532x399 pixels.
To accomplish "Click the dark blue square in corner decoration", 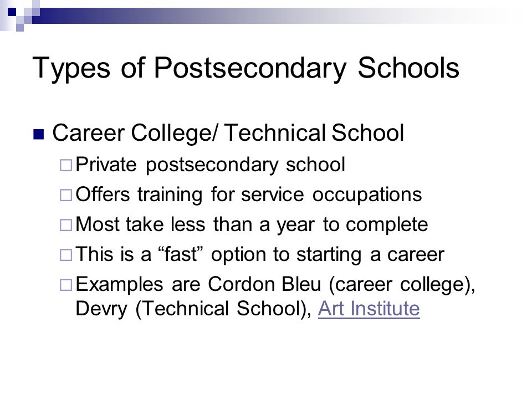I will coord(12,12).
